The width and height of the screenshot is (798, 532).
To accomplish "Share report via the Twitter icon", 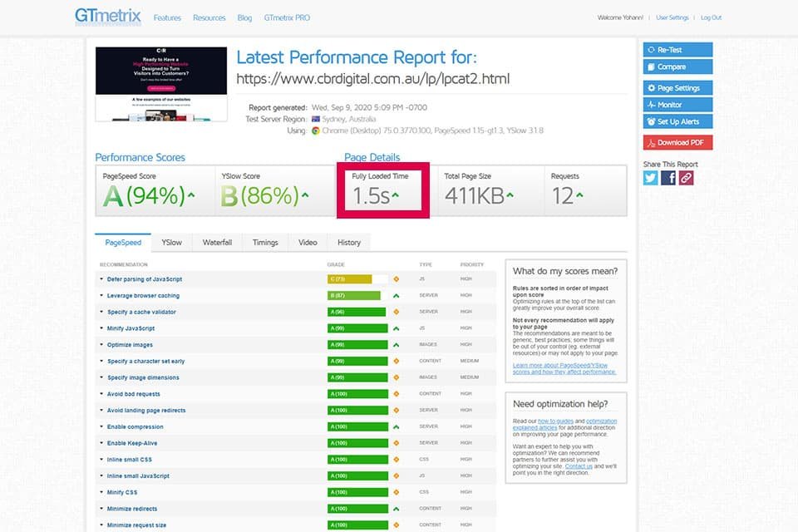I will pyautogui.click(x=651, y=178).
